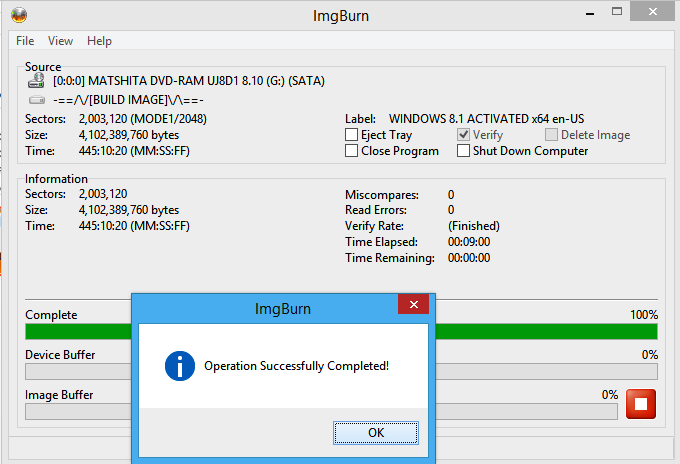Click the Miscompares label
The height and width of the screenshot is (464, 680).
coord(382,195)
